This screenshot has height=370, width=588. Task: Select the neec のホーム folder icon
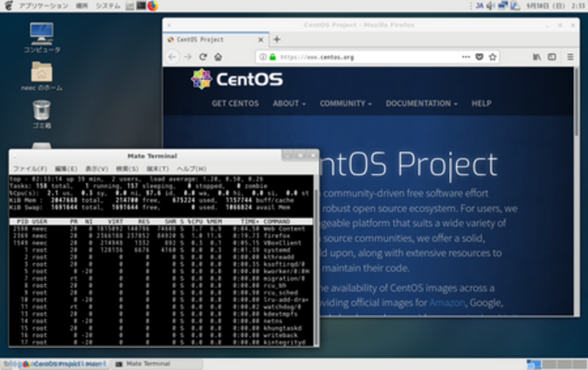(x=42, y=76)
